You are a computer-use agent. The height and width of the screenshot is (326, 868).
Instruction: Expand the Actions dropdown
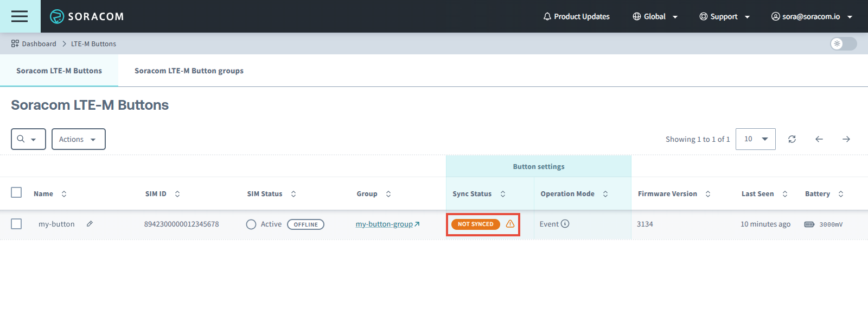click(78, 139)
